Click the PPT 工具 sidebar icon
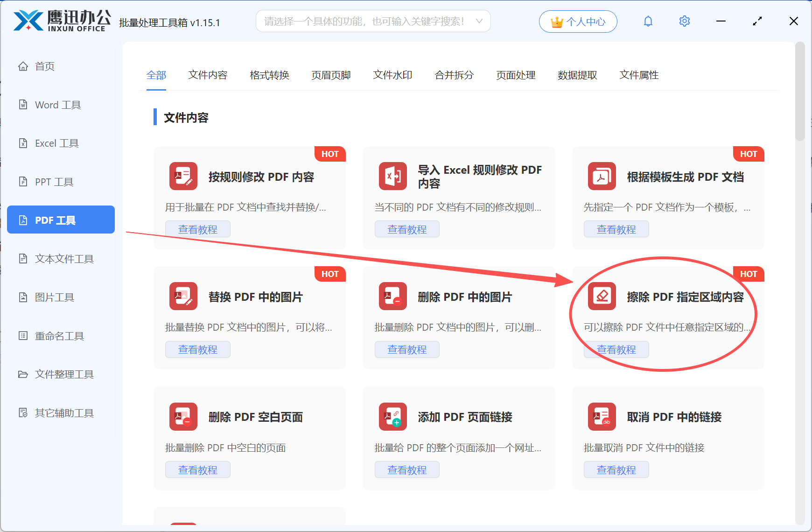 tap(23, 182)
